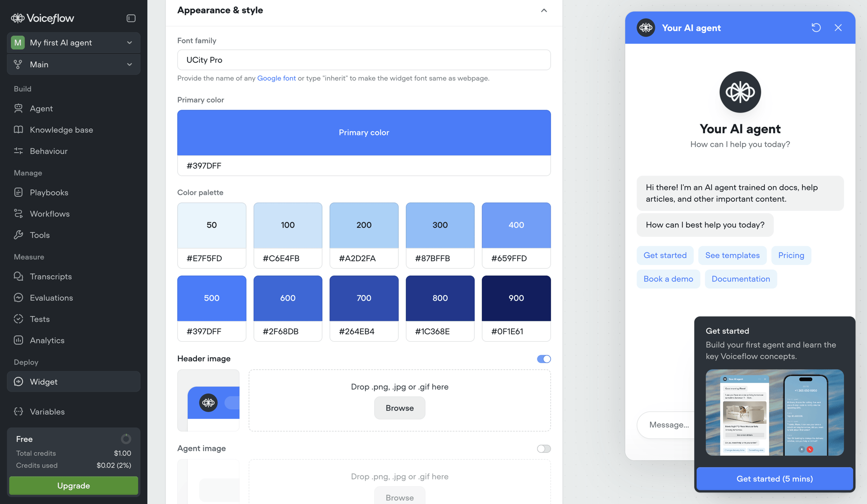Turn off the Header image toggle
The height and width of the screenshot is (504, 867).
tap(544, 359)
